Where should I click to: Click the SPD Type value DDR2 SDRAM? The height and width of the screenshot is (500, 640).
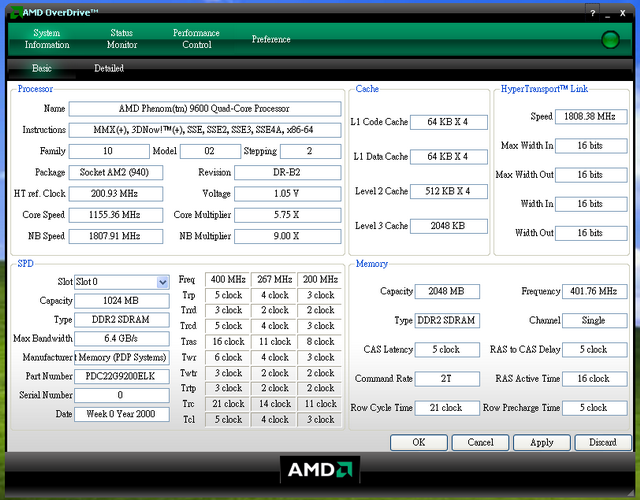tap(122, 320)
